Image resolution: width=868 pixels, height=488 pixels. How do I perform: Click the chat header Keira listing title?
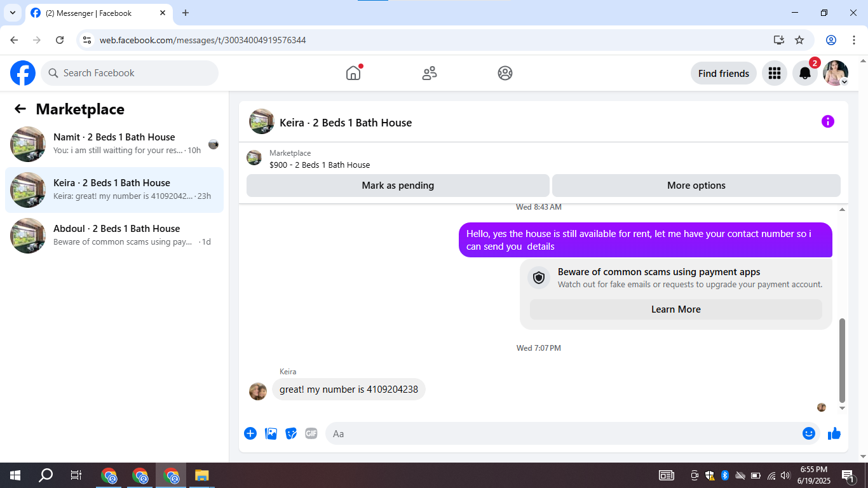346,123
